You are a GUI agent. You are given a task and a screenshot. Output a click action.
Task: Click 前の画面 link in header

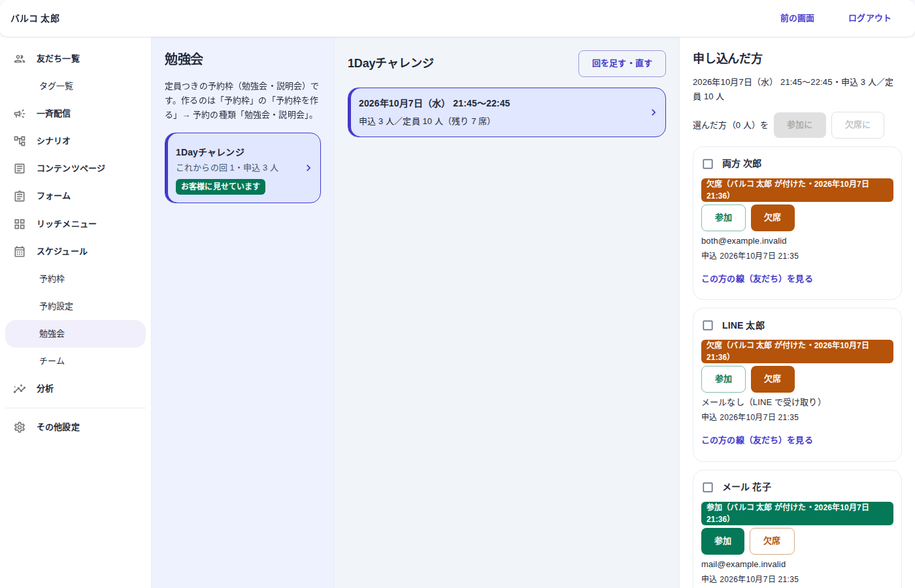[797, 18]
